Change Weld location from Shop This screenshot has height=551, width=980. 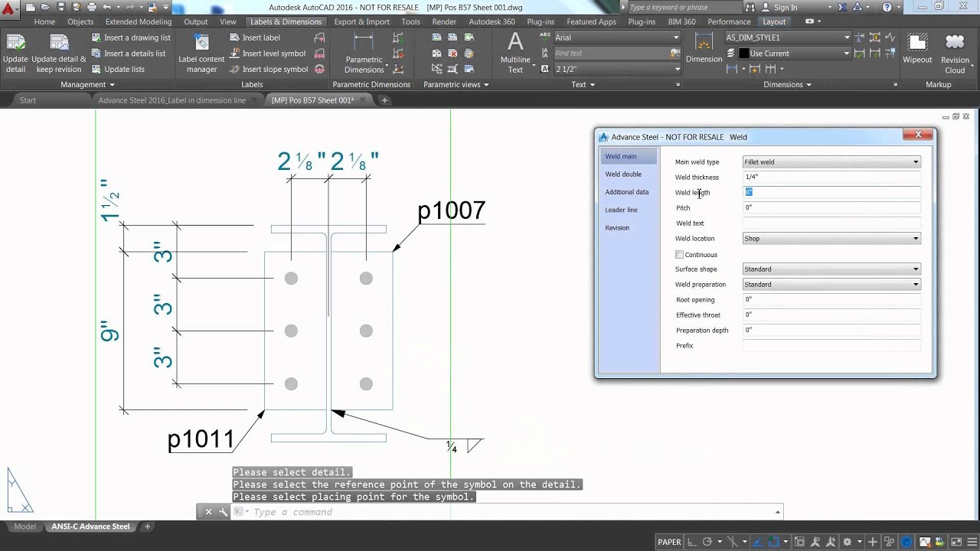tap(916, 238)
